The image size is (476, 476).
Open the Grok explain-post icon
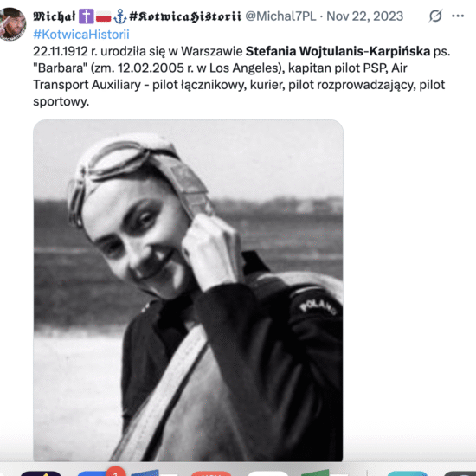click(x=435, y=16)
